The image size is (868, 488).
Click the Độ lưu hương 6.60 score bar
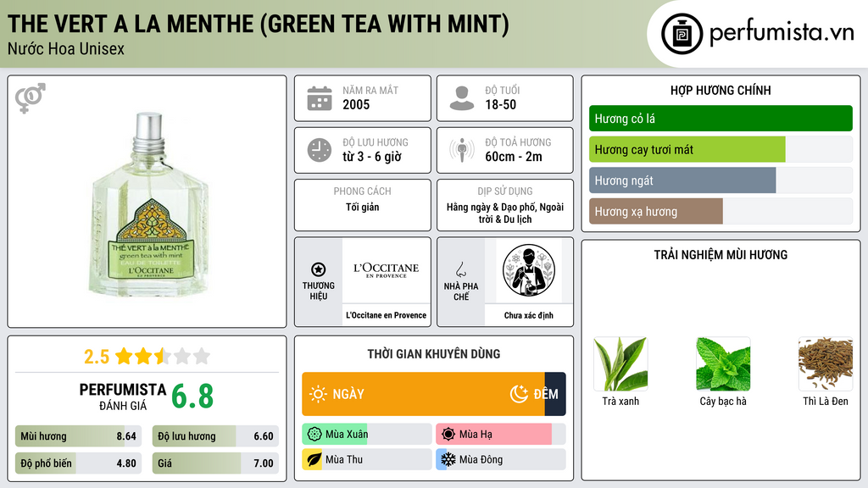(215, 436)
